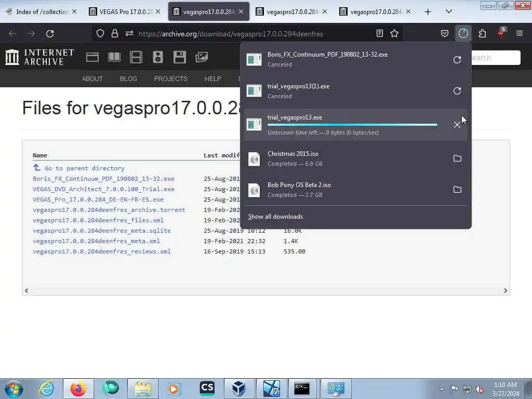Open Archive software floppy icon
This screenshot has width=532, height=399.
tap(179, 57)
